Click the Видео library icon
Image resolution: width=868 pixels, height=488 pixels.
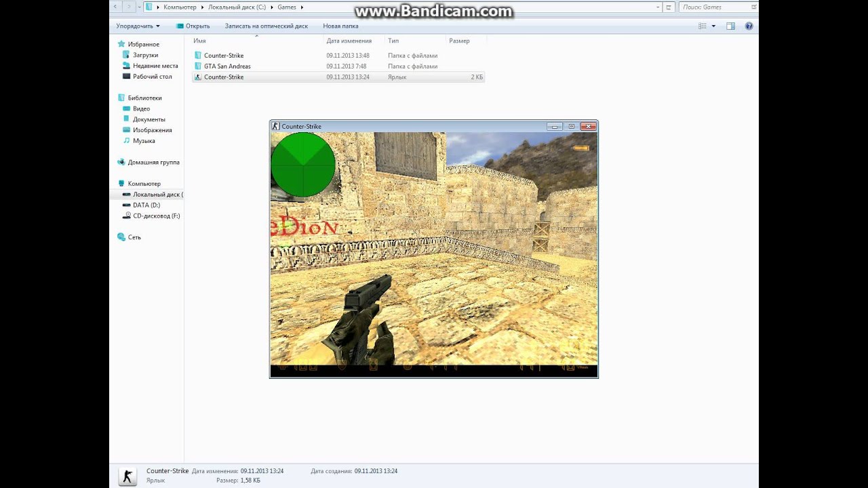tap(127, 108)
